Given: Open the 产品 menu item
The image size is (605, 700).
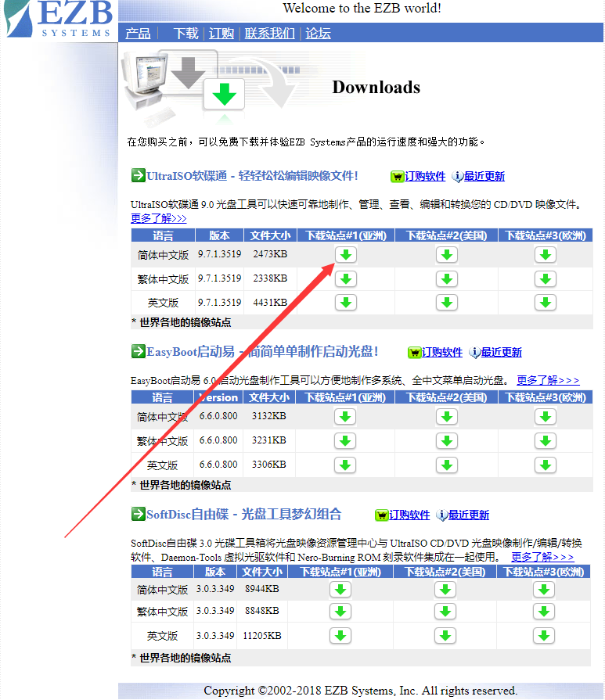Looking at the screenshot, I should click(x=138, y=34).
